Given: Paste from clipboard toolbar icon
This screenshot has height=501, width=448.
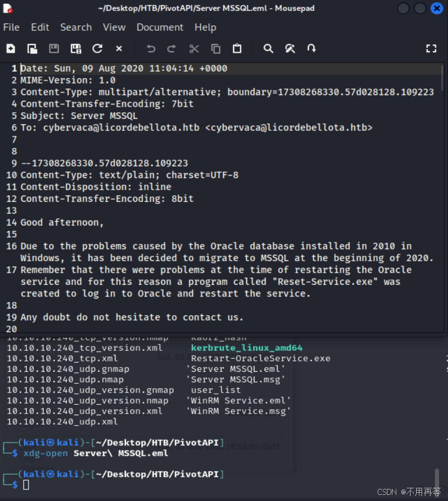Looking at the screenshot, I should [237, 48].
